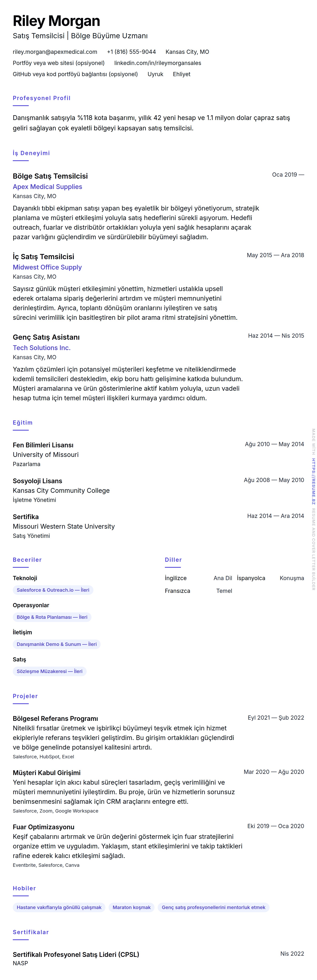Click the Riley Morgan name heading
Viewport: 317px width, 980px height.
(56, 21)
